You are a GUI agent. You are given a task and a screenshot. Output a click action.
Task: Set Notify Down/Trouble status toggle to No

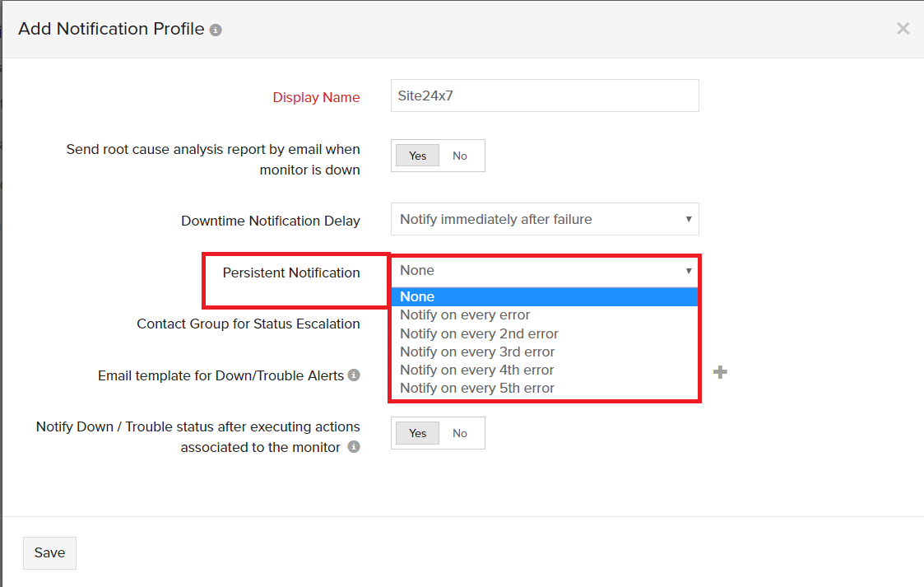coord(459,432)
